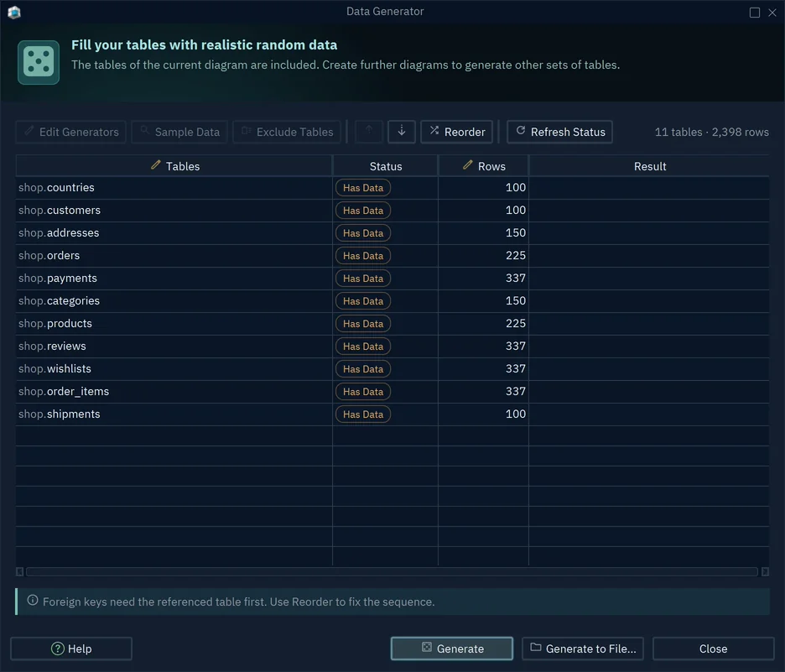The image size is (785, 672).
Task: Click the 11 tables · 2,398 rows summary
Action: 711,132
